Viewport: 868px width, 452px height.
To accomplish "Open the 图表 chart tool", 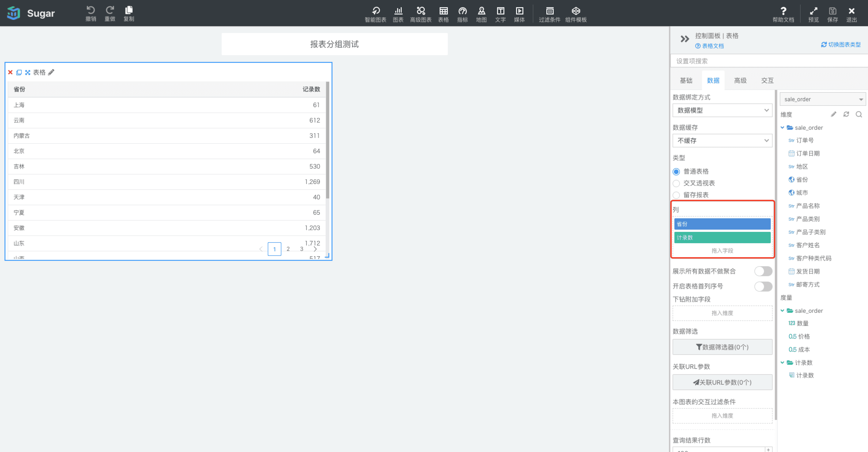I will (x=398, y=14).
